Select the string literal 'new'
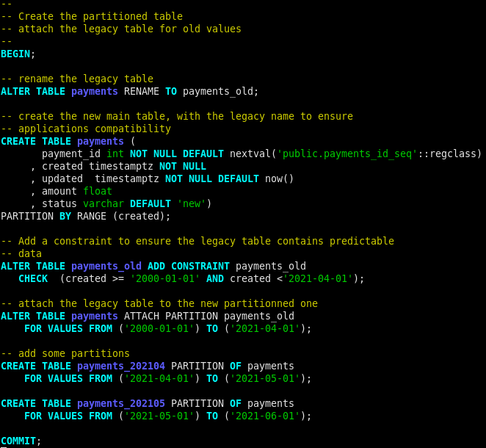486x448 pixels. tap(191, 203)
